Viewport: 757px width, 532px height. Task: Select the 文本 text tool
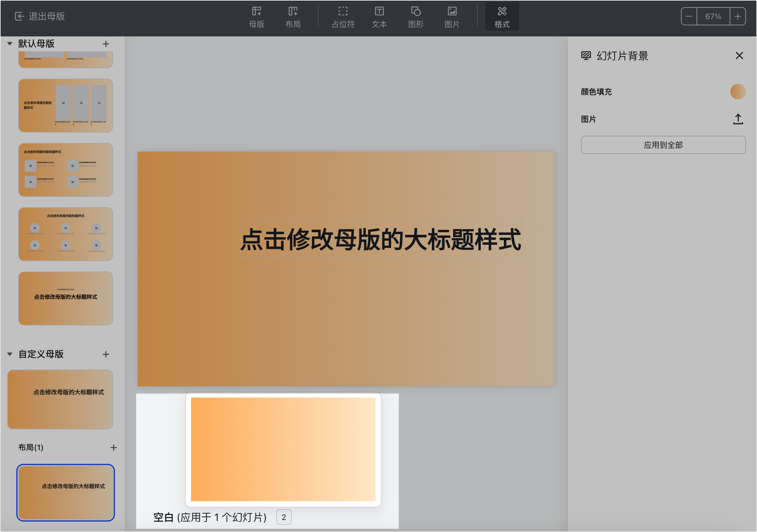[x=379, y=17]
